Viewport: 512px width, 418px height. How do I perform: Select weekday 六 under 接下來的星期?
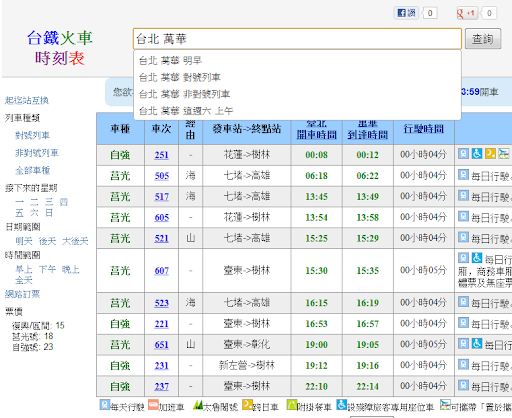34,213
